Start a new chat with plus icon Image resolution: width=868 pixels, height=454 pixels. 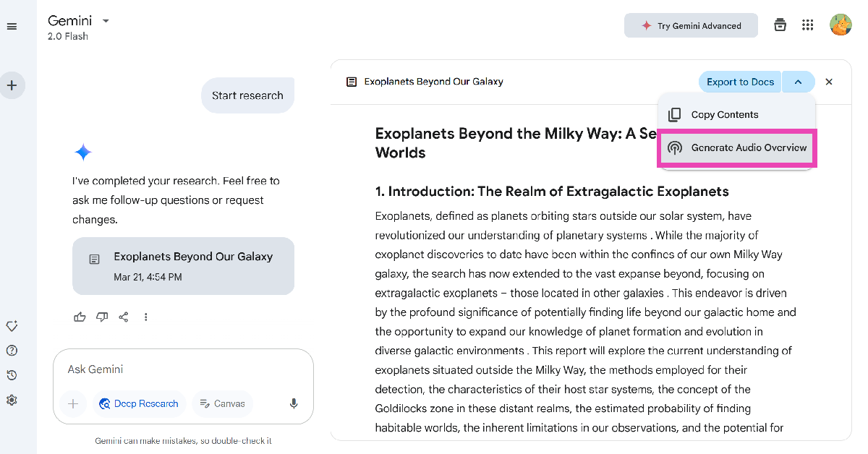point(12,85)
